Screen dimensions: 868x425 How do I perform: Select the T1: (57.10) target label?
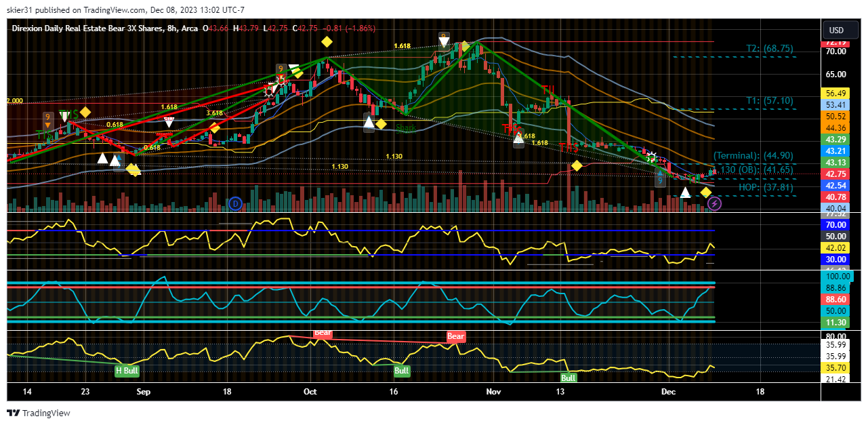[x=770, y=100]
